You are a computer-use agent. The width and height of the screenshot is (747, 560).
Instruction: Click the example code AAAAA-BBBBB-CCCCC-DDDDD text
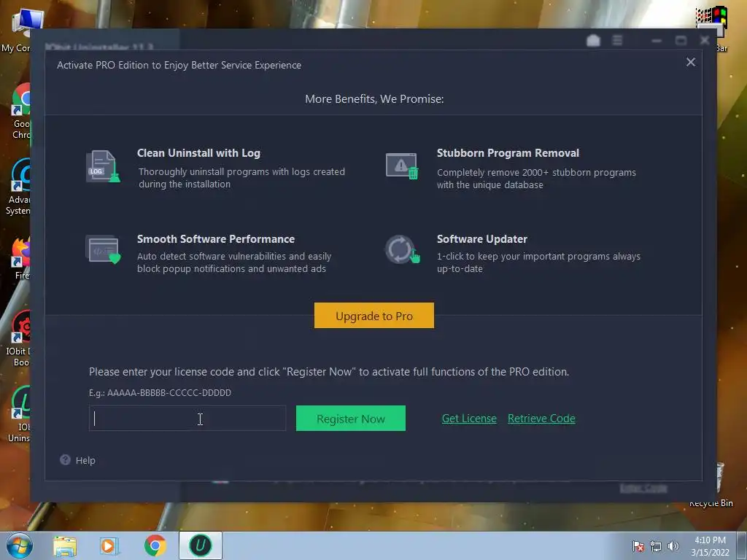[169, 392]
